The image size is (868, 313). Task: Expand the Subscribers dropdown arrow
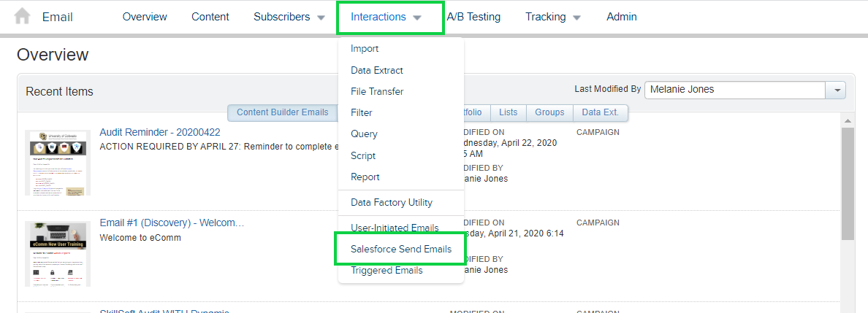pos(321,18)
